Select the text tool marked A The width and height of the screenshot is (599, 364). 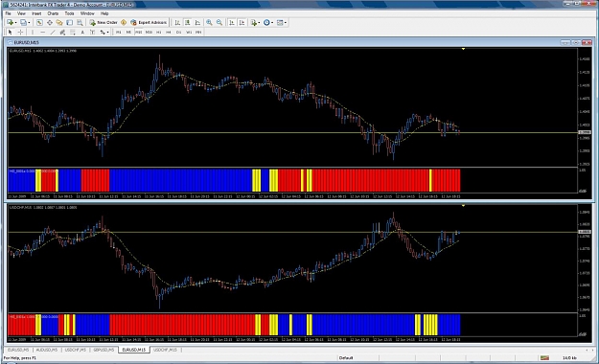pos(82,32)
